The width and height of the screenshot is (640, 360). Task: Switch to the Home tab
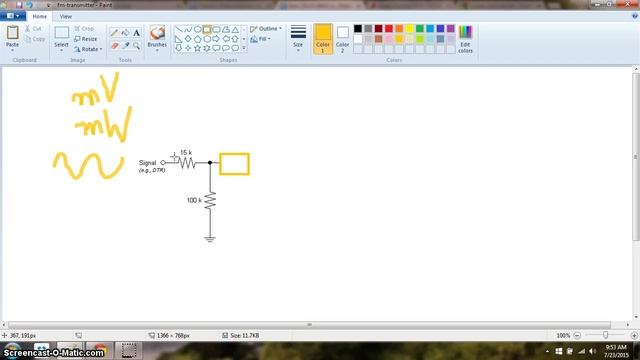(40, 16)
